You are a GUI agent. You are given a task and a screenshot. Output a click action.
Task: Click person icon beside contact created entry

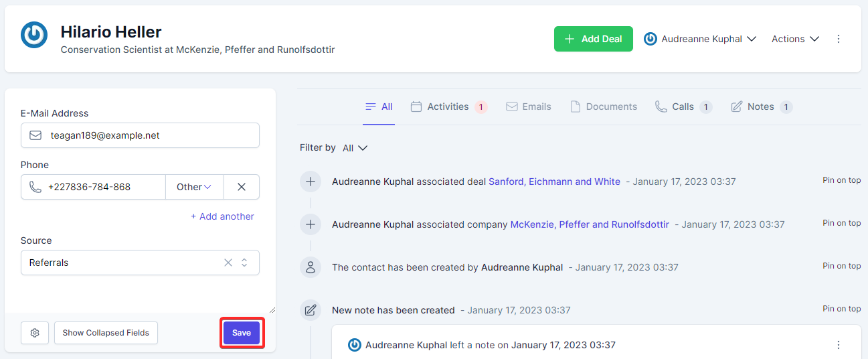tap(311, 267)
